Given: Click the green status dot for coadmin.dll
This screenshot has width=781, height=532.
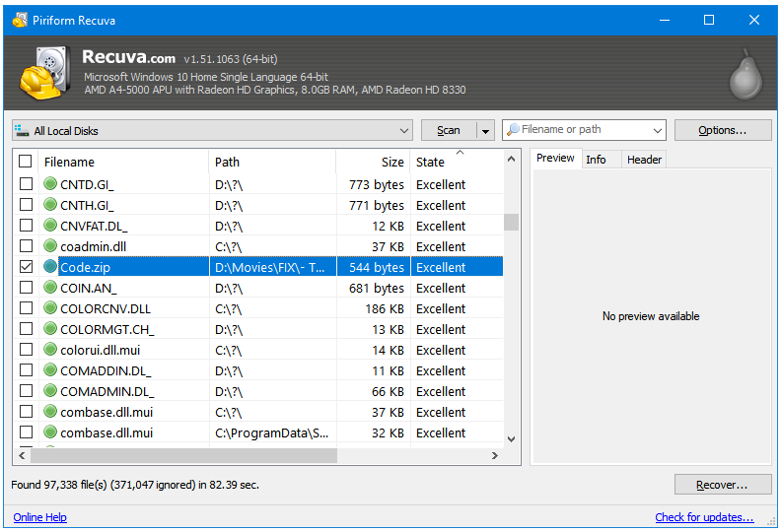Looking at the screenshot, I should [50, 246].
